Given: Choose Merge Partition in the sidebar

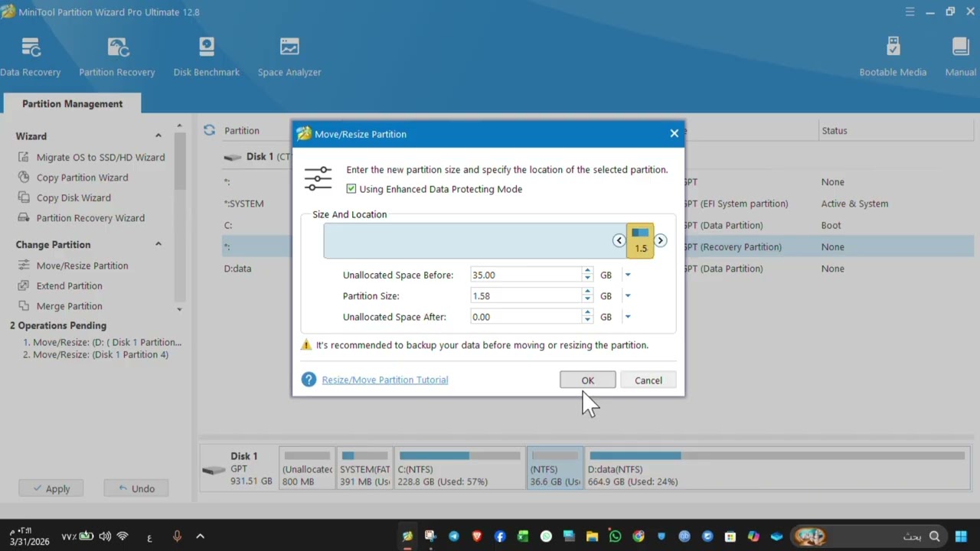Looking at the screenshot, I should coord(60,306).
